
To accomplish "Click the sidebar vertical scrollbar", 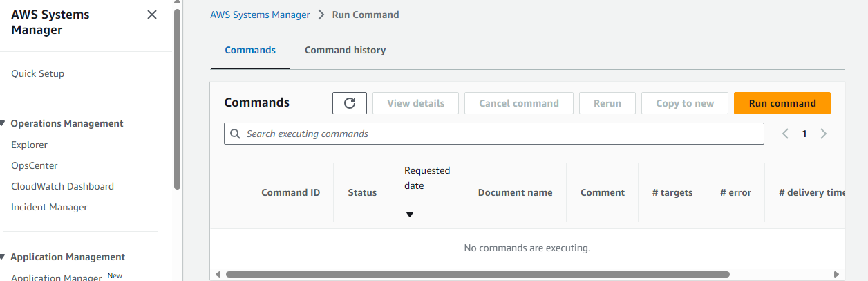I will tap(177, 98).
